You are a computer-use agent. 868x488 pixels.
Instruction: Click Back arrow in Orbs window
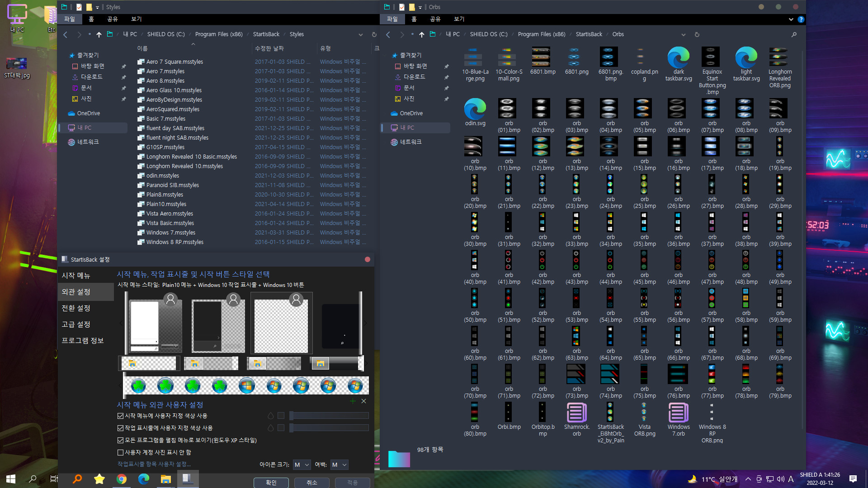[x=388, y=34]
